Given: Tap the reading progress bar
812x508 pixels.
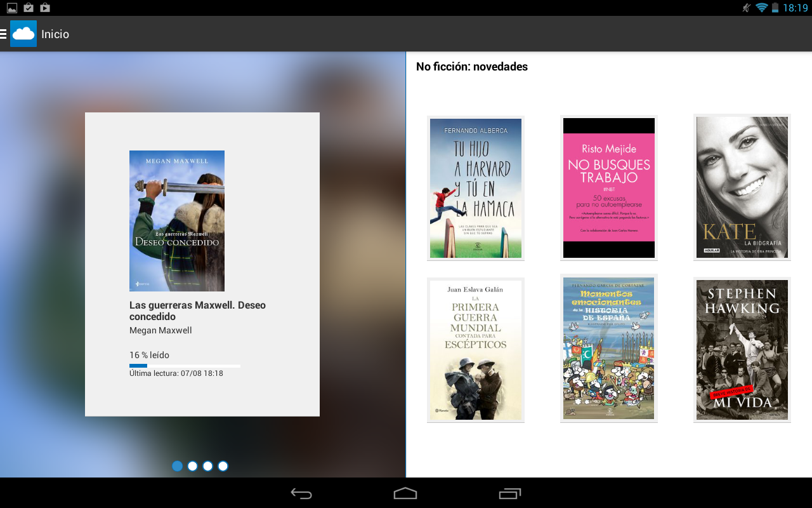Looking at the screenshot, I should click(x=185, y=366).
